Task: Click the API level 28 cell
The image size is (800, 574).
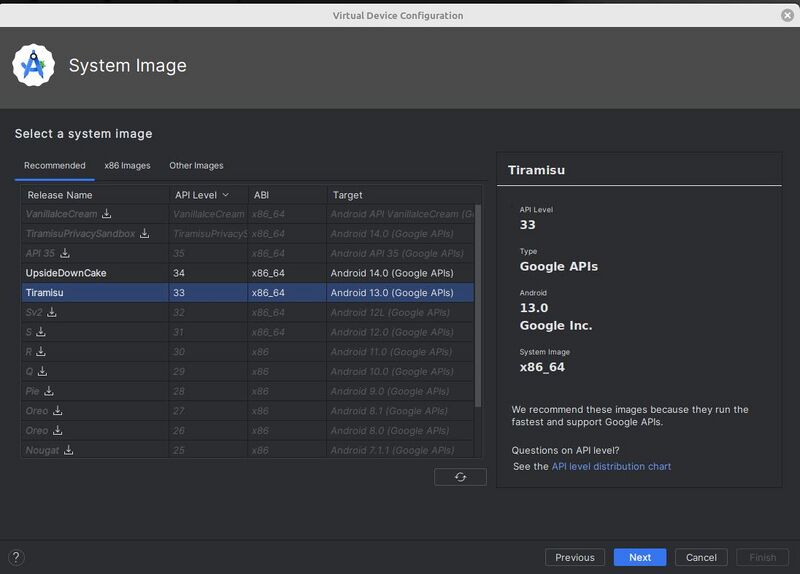Action: (208, 391)
